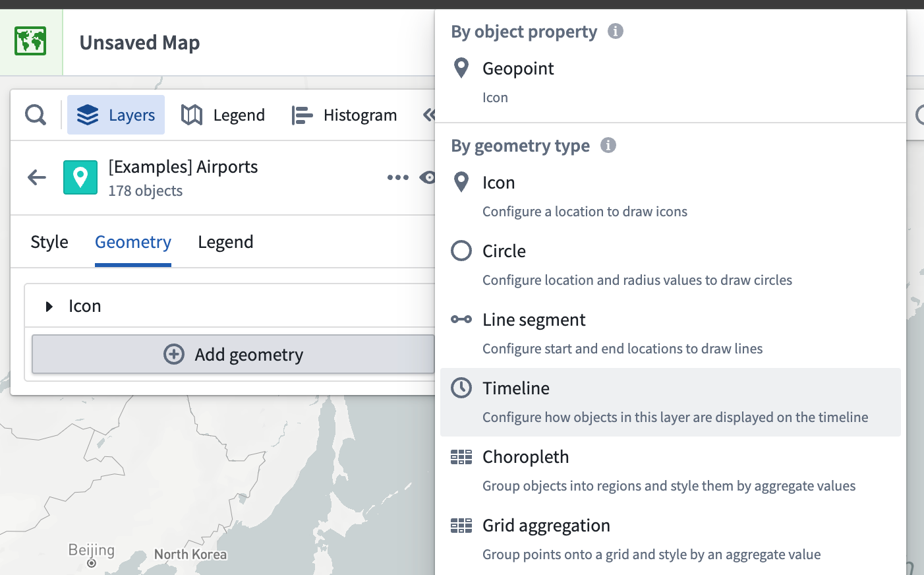Click the teal Airports layer pin icon
This screenshot has width=924, height=575.
pyautogui.click(x=80, y=177)
